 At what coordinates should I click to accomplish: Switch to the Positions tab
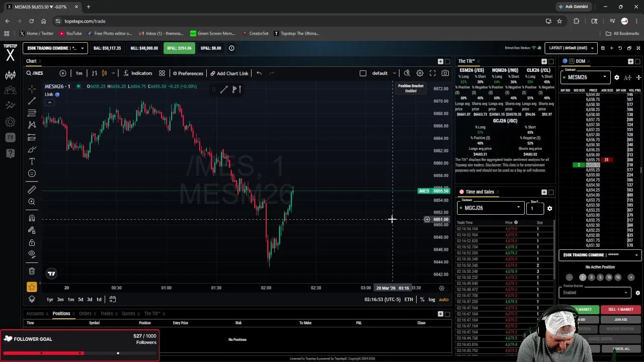point(61,314)
